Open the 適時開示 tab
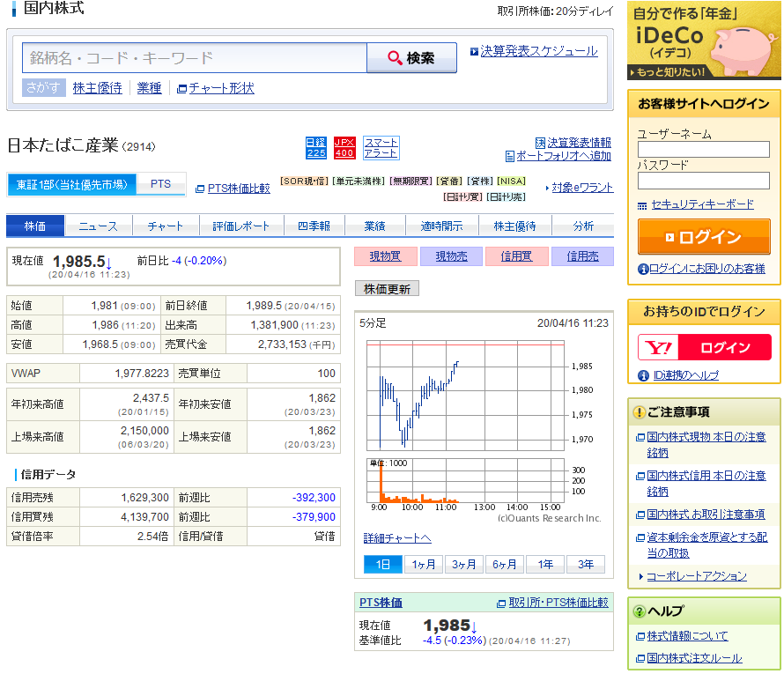Screen dimensions: 784x674 coord(442,226)
